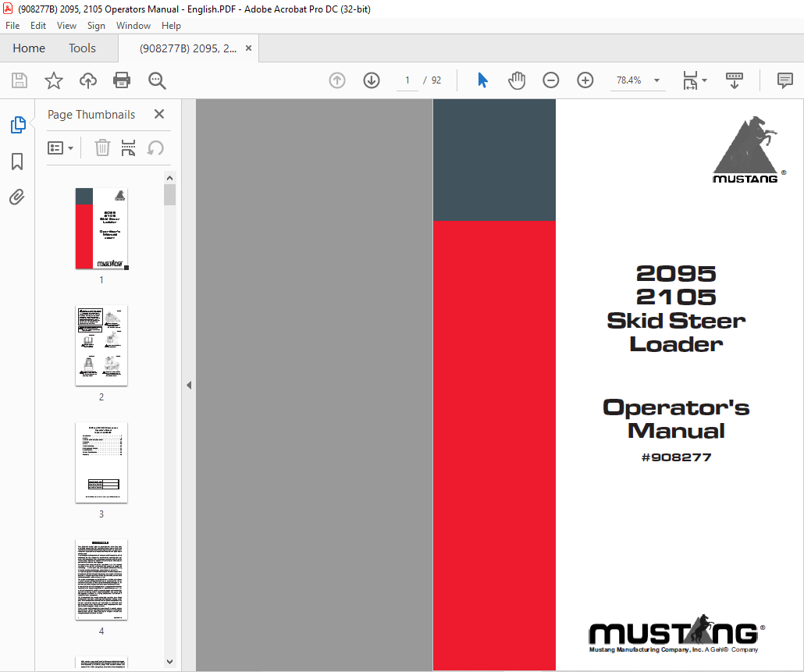Add file to starred with star icon
804x672 pixels.
click(x=53, y=80)
